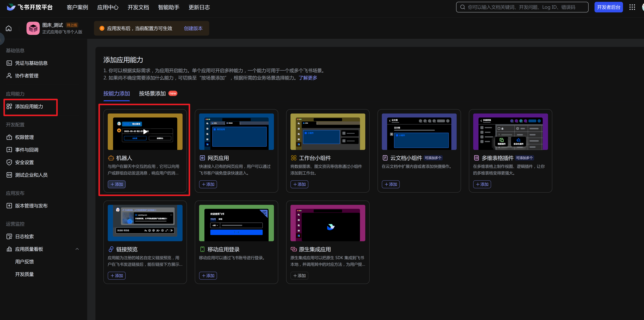Click the 创建版本 link

193,28
